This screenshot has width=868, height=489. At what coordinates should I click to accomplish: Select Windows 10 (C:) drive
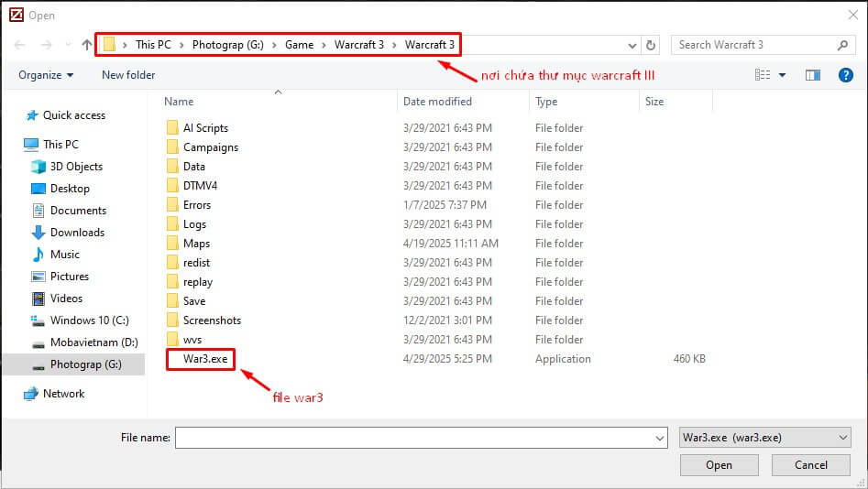[89, 321]
